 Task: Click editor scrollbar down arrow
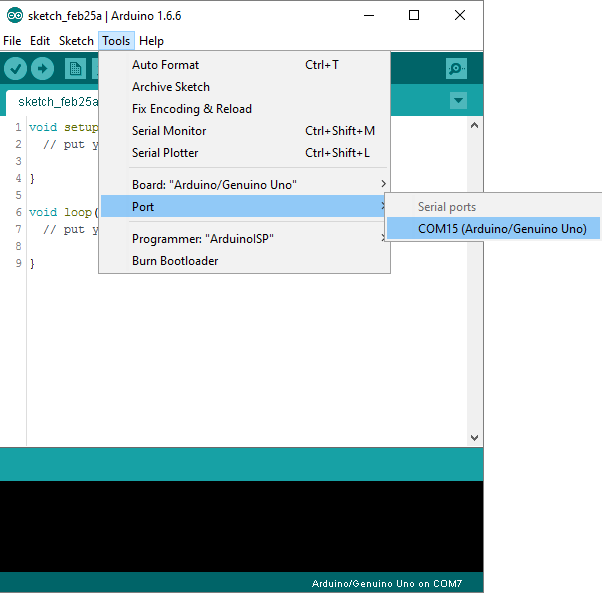coord(475,438)
